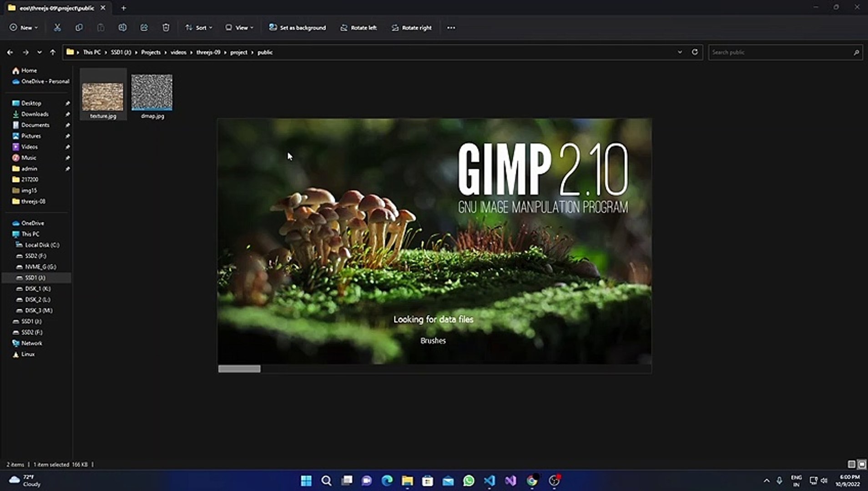Go up one folder level arrow

[x=53, y=52]
